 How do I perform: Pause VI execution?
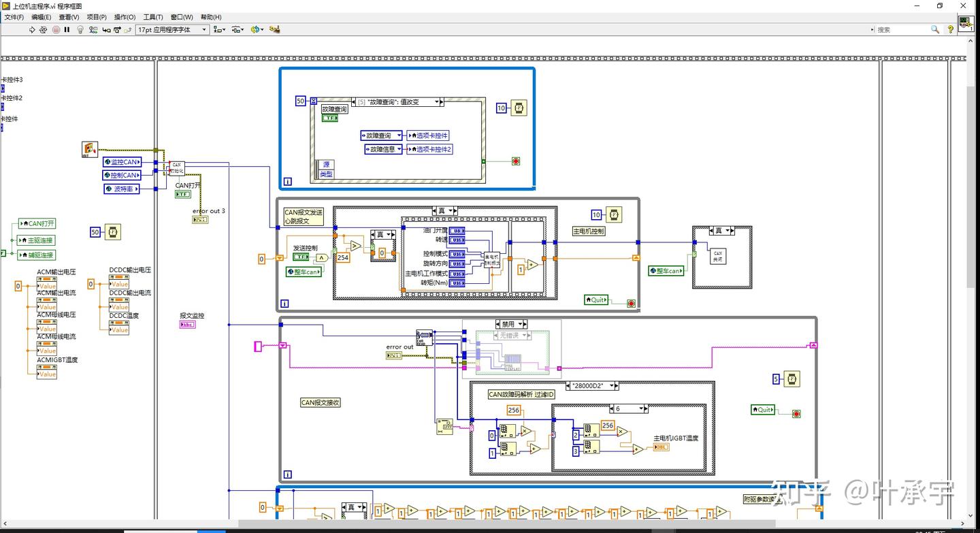pyautogui.click(x=67, y=29)
